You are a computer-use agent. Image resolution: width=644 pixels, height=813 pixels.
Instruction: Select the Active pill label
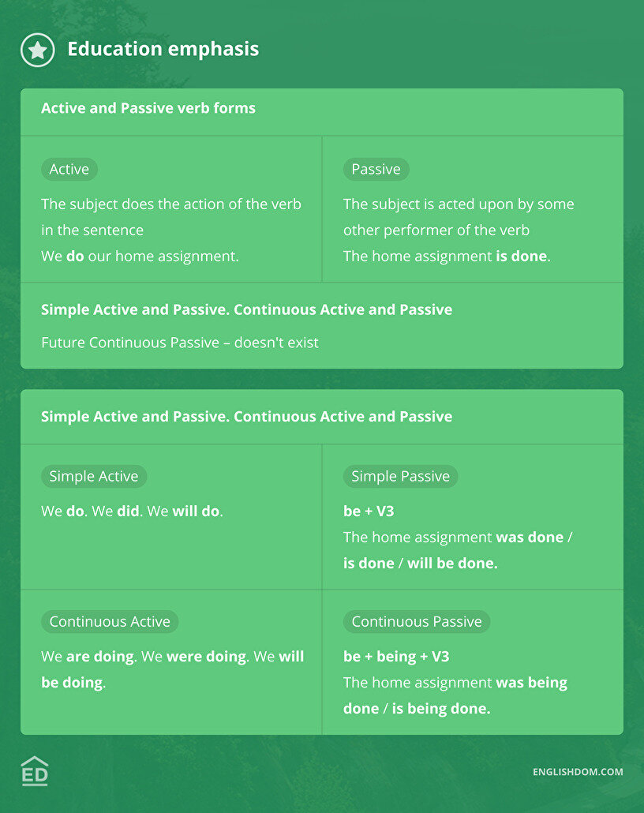click(x=69, y=169)
